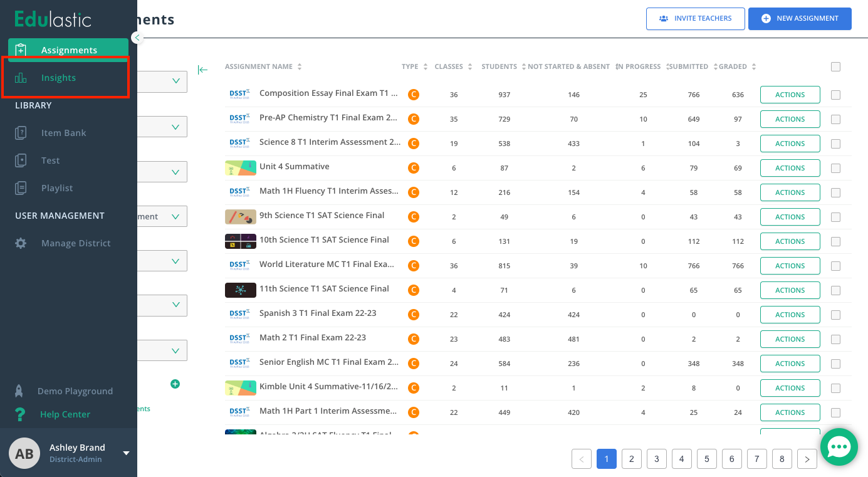Open World Literature MC T1 Final Exam

tap(327, 264)
